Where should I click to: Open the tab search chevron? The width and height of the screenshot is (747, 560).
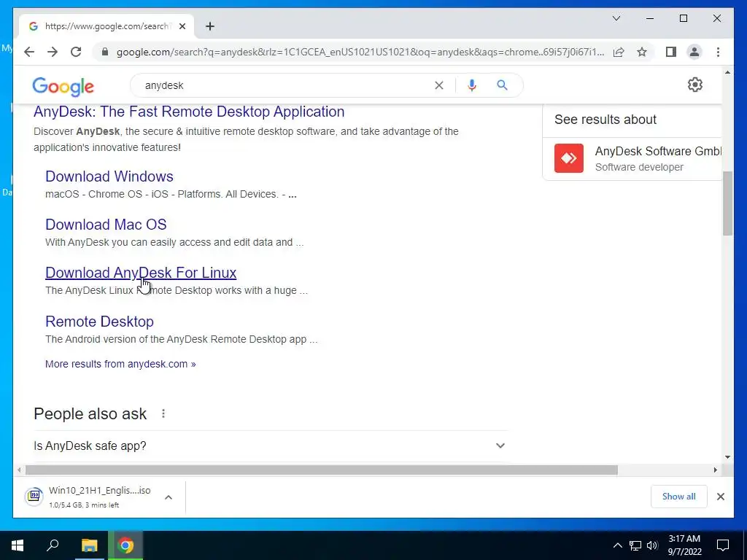[x=616, y=18]
